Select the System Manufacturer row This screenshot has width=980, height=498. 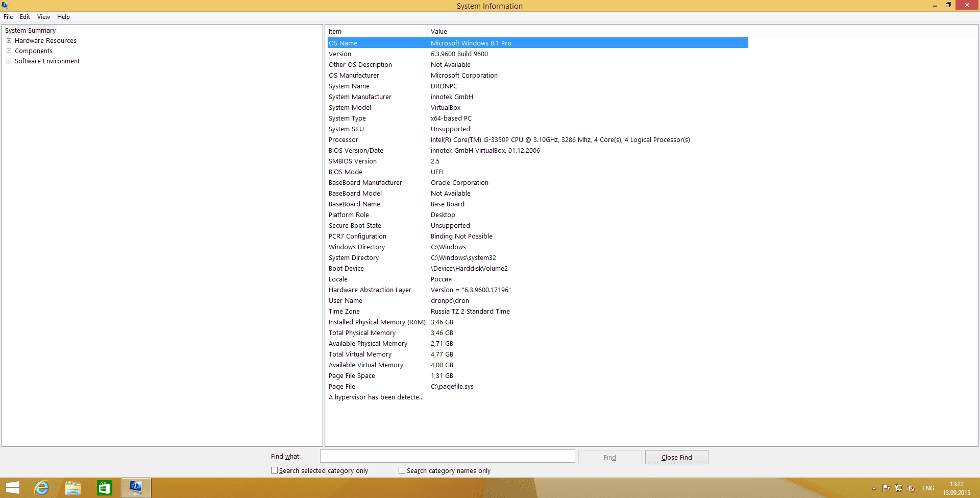coord(537,97)
